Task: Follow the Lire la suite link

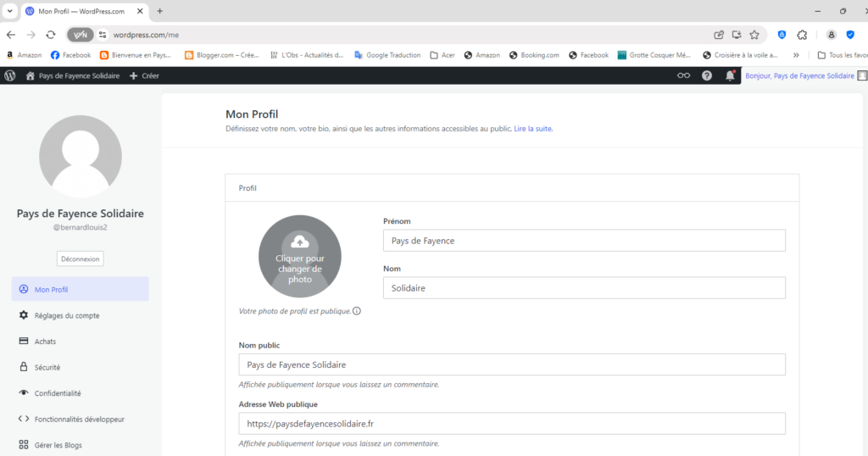Action: tap(533, 129)
